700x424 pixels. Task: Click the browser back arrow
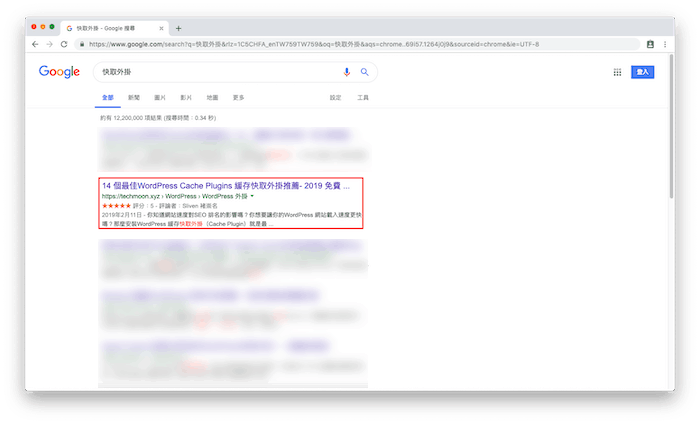35,44
